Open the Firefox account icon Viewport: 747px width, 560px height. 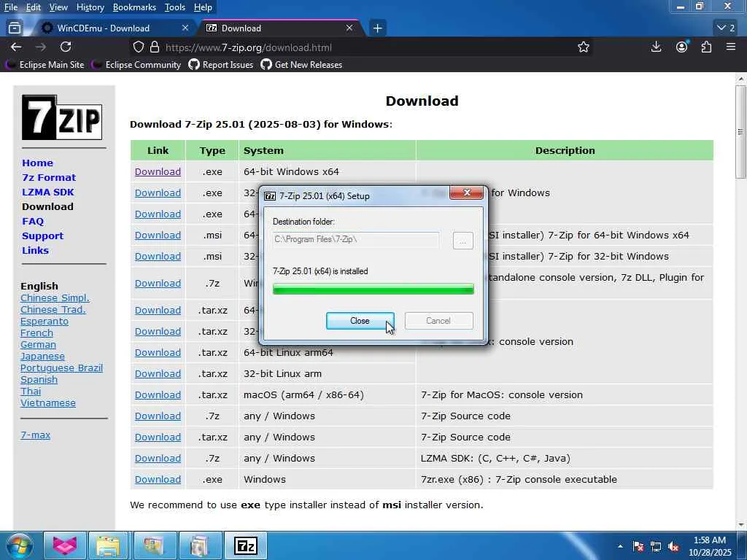[682, 47]
